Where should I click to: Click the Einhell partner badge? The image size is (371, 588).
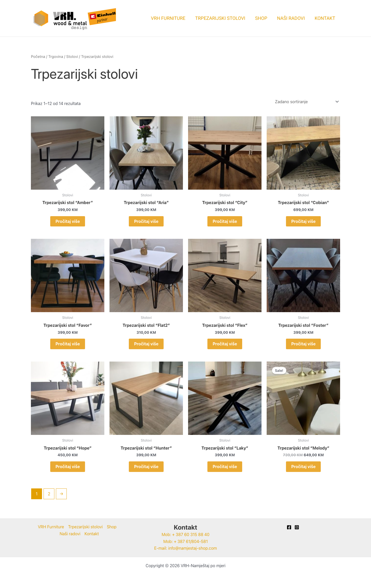coord(102,16)
